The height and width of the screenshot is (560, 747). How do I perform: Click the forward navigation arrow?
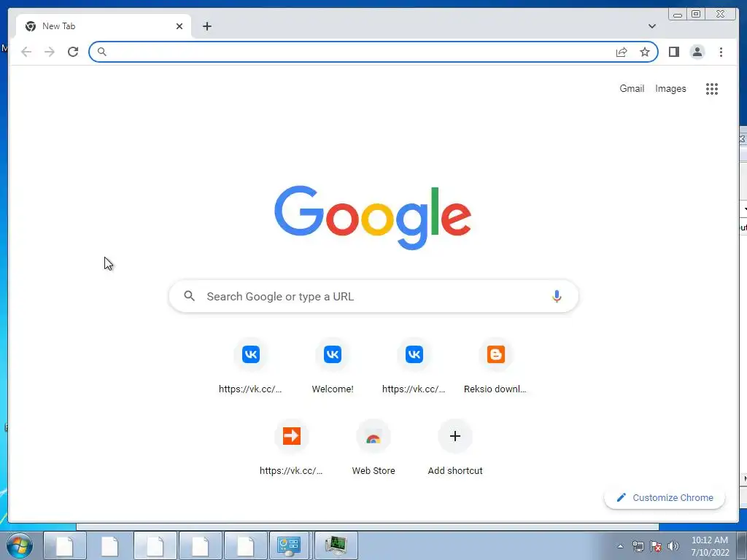50,52
